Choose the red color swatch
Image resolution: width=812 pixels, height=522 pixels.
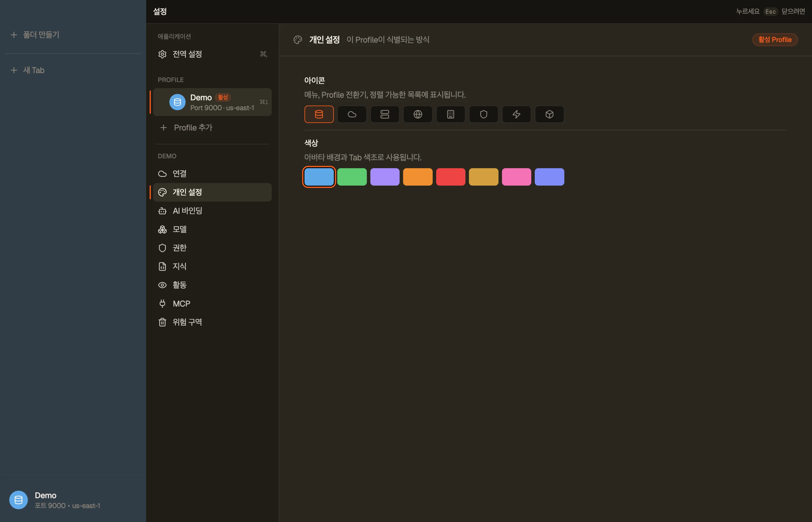[x=450, y=177]
